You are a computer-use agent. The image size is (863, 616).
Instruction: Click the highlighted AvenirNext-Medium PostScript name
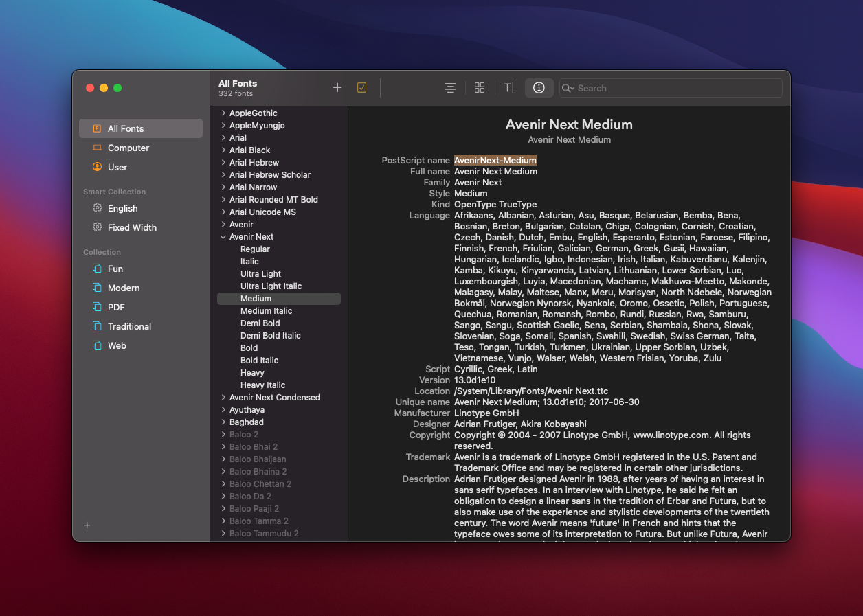495,160
